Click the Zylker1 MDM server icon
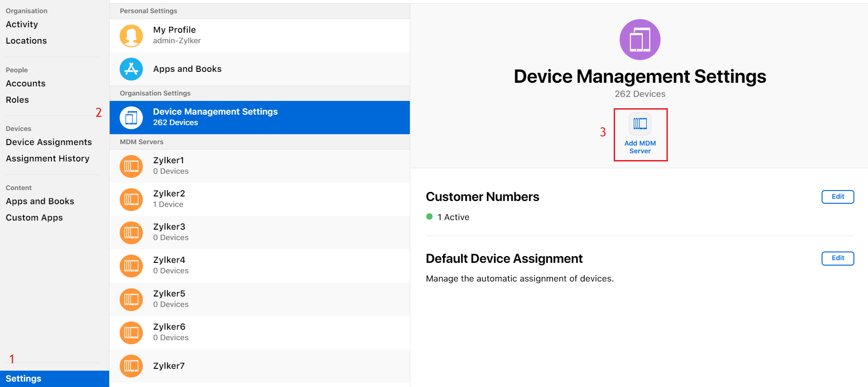868x387 pixels. pyautogui.click(x=131, y=166)
